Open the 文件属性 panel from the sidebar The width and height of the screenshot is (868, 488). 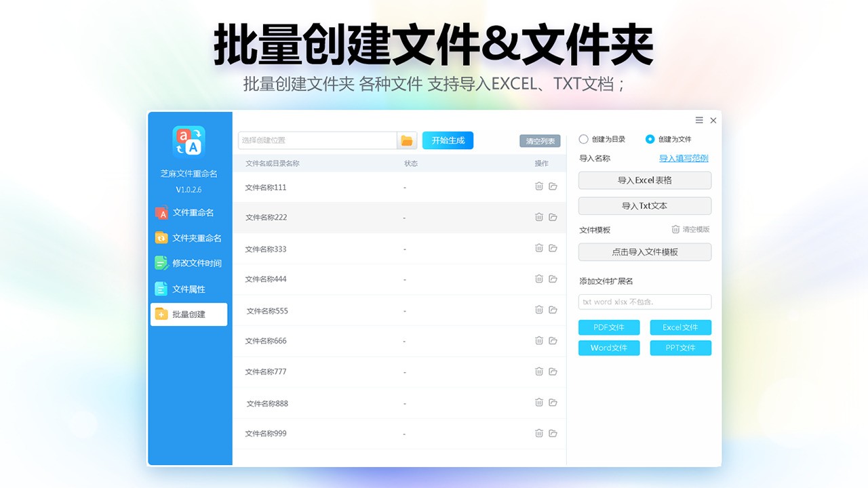click(x=192, y=289)
